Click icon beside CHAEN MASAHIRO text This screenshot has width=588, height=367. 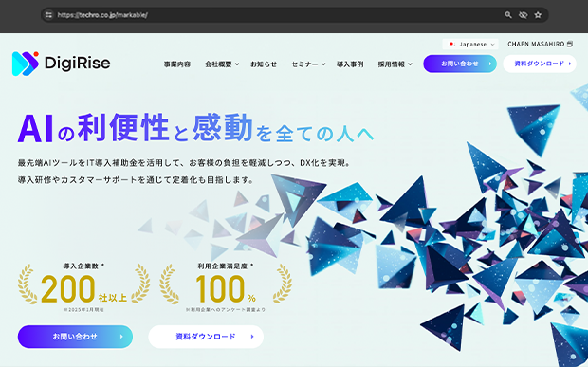tap(570, 44)
